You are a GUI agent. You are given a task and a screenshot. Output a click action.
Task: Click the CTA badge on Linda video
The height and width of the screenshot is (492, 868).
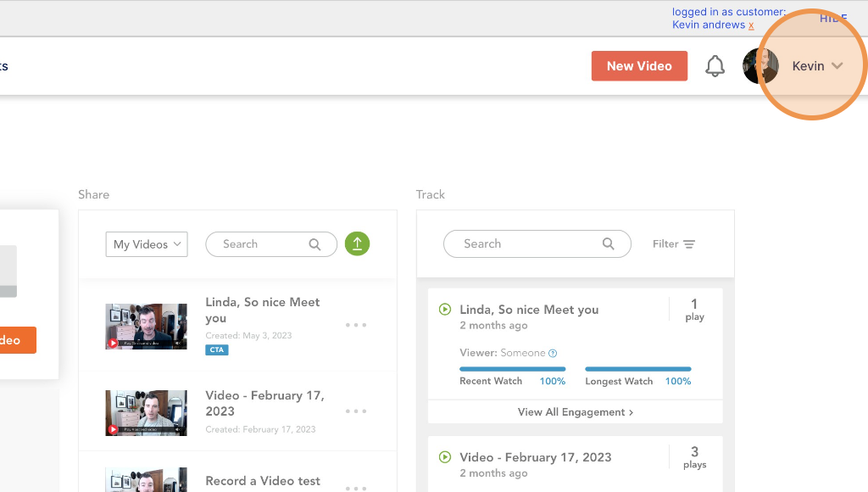tap(217, 349)
